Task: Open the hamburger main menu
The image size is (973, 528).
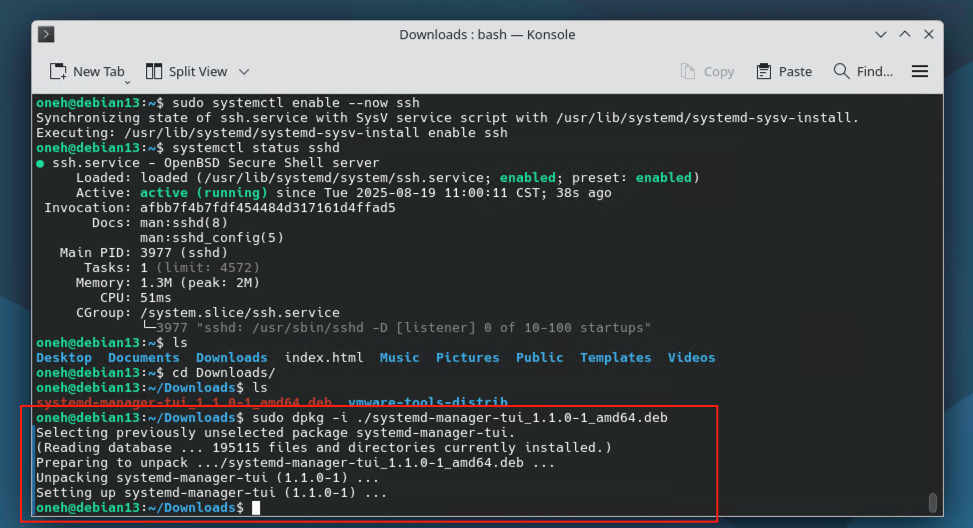Action: point(920,71)
